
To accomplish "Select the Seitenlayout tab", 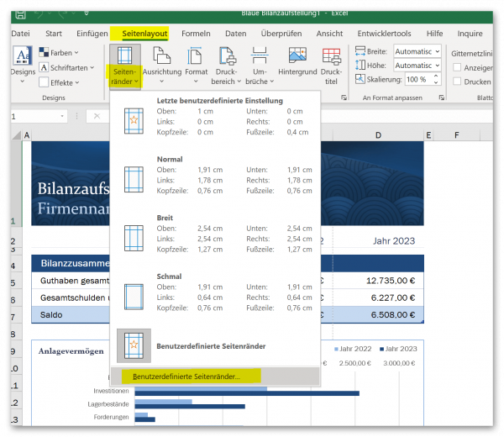I will pos(144,34).
